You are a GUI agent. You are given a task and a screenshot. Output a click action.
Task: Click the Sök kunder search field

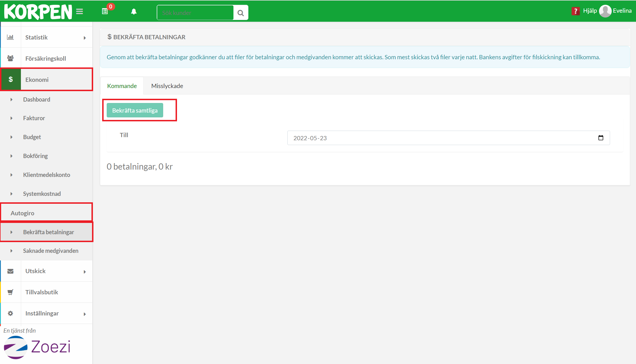pyautogui.click(x=195, y=13)
